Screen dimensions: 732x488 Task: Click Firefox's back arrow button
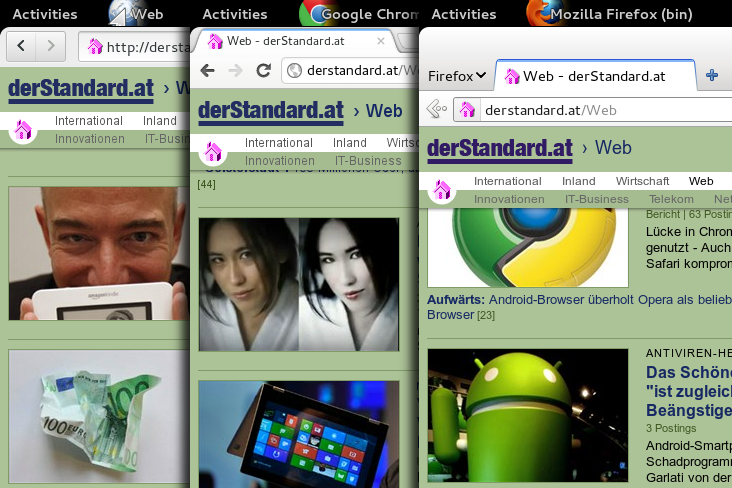[436, 110]
